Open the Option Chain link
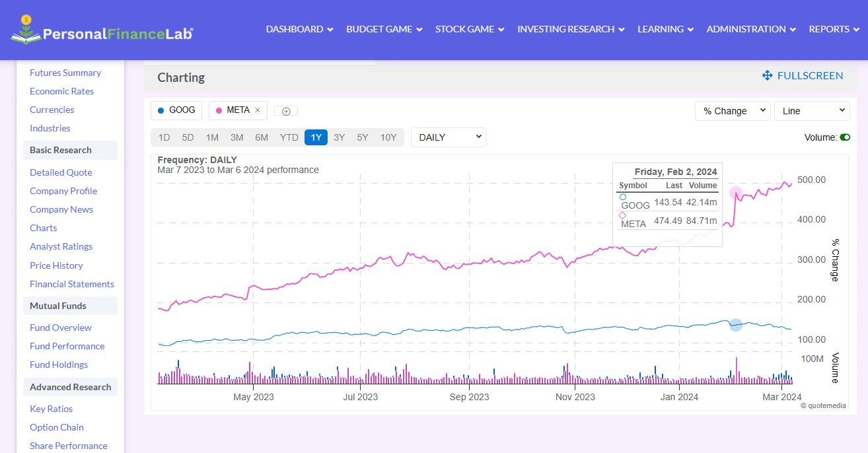Screen dimensions: 868x453 [x=57, y=427]
